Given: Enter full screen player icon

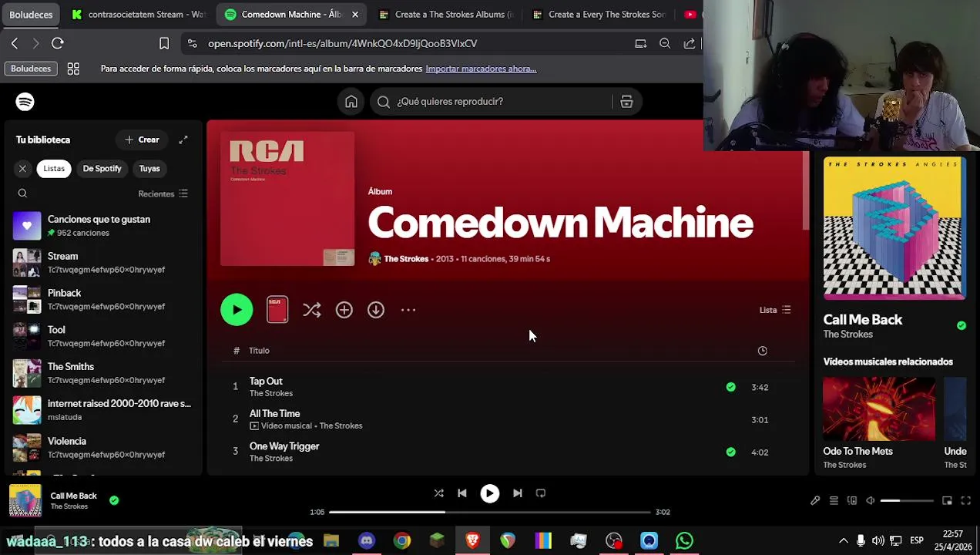Looking at the screenshot, I should pos(965,501).
